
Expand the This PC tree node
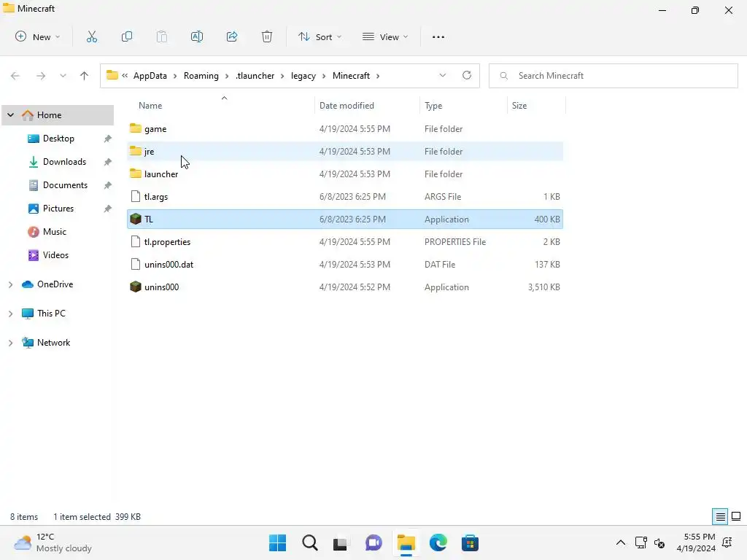(10, 314)
